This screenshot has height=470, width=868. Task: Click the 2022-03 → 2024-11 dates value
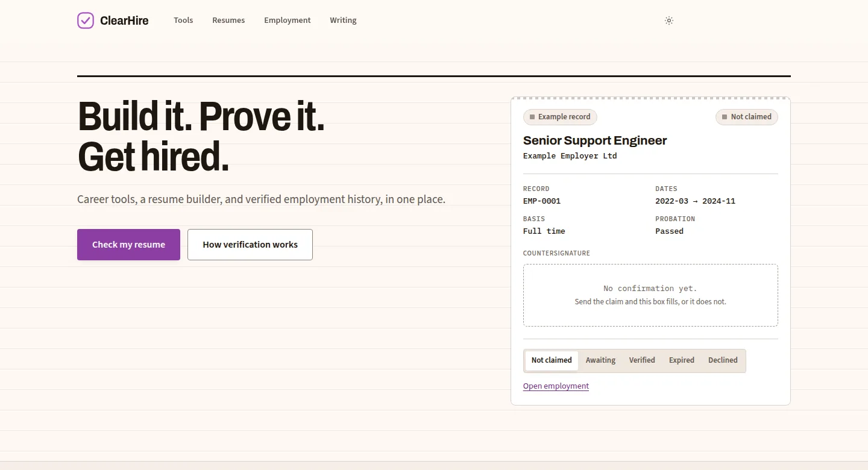[x=696, y=201]
